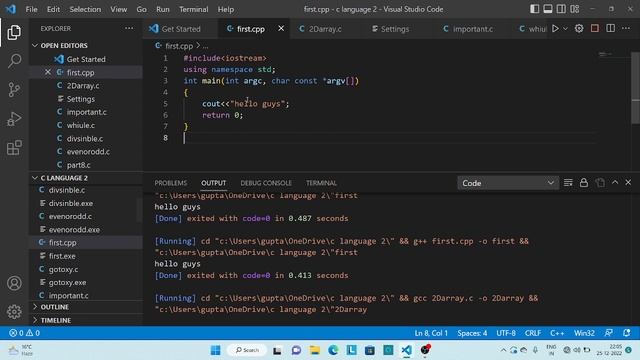Viewport: 640px width, 360px height.
Task: Stop the running code with red square
Action: (595, 29)
